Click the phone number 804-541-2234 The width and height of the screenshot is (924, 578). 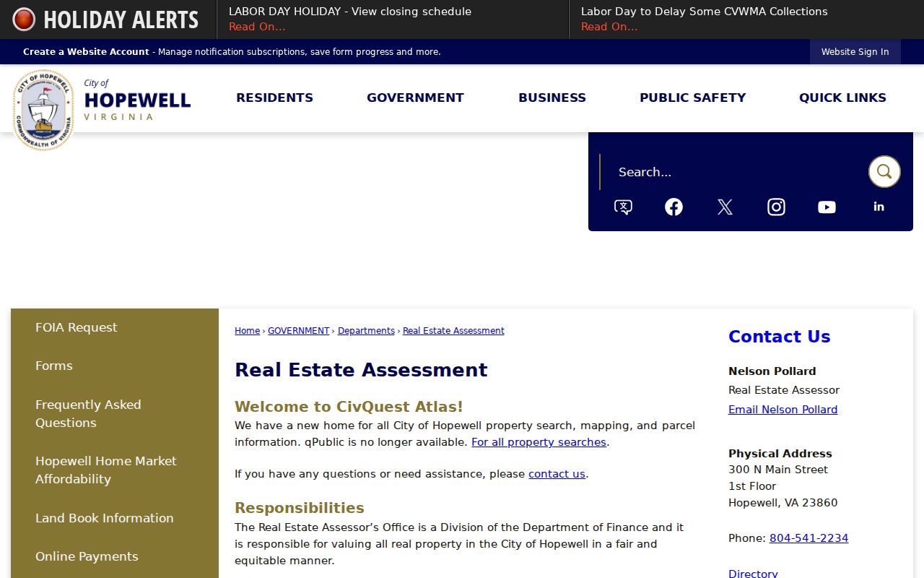(x=808, y=538)
